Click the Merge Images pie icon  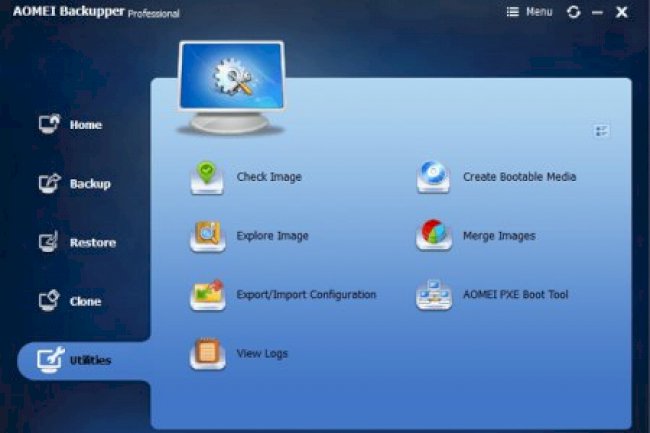click(x=434, y=235)
